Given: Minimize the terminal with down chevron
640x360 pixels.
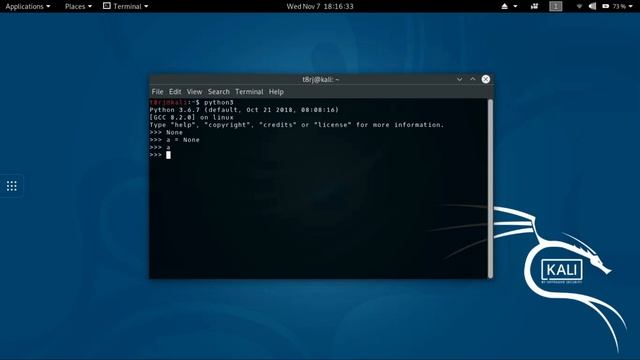Looking at the screenshot, I should click(x=459, y=79).
